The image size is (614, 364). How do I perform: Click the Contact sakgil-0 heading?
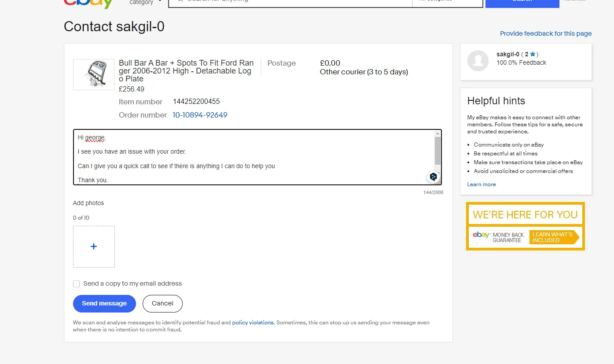[x=114, y=27]
